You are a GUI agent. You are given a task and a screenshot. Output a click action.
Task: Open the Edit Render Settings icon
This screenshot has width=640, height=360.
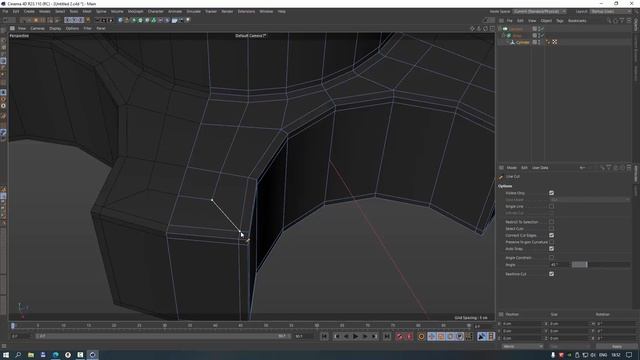click(111, 20)
